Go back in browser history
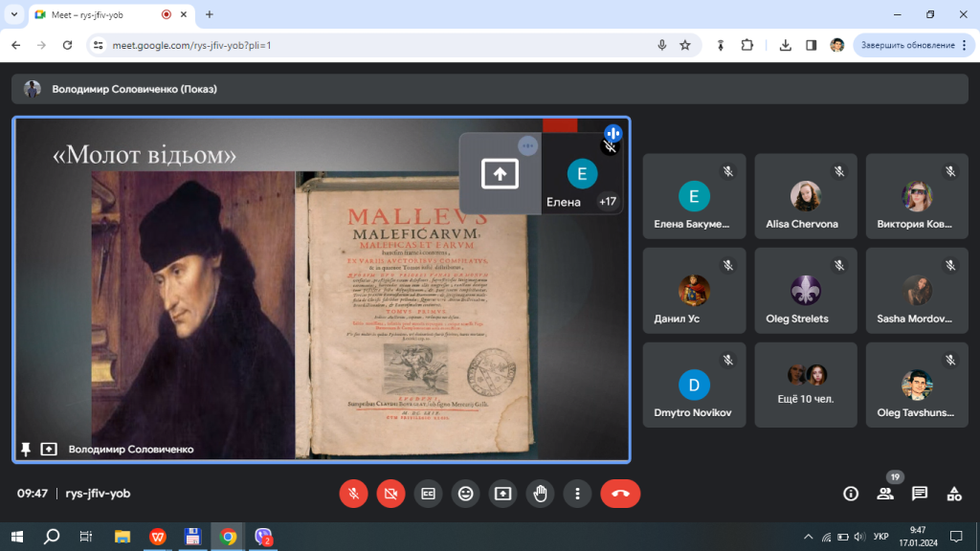The width and height of the screenshot is (980, 551). (15, 45)
